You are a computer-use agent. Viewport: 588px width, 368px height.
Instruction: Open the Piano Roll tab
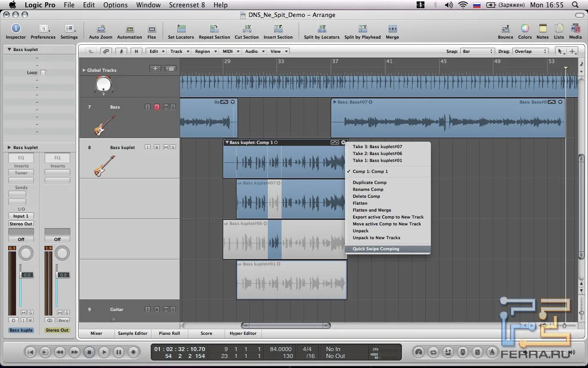click(x=170, y=333)
